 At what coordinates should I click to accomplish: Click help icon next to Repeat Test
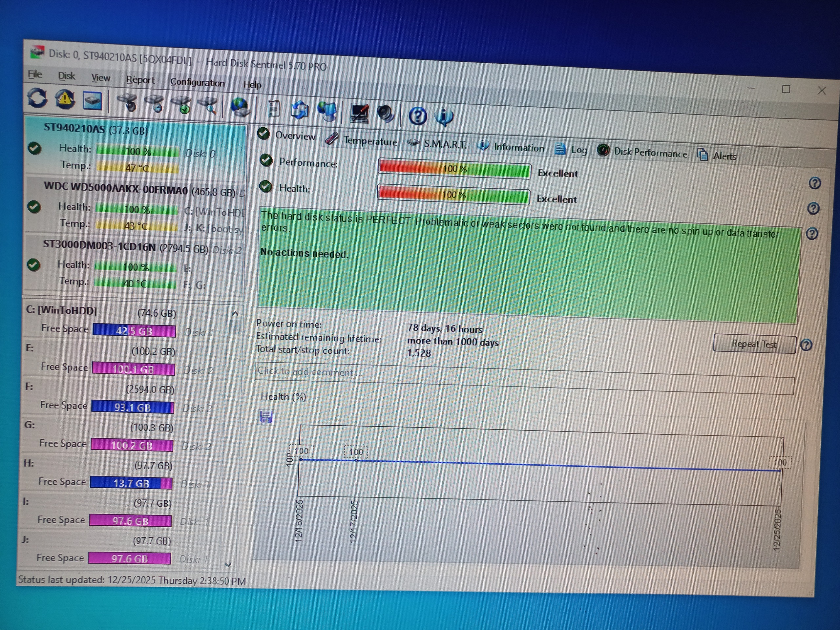(x=806, y=345)
